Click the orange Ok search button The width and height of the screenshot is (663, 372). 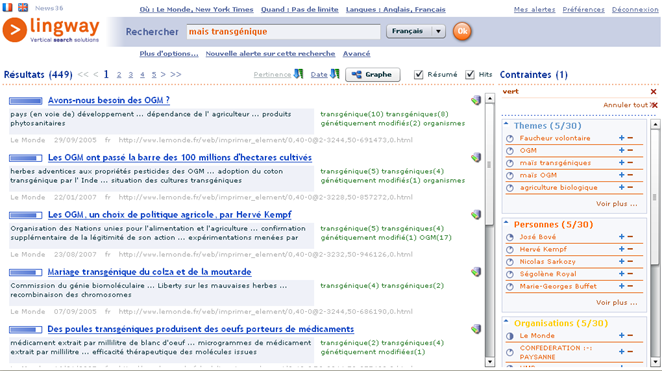pyautogui.click(x=462, y=31)
